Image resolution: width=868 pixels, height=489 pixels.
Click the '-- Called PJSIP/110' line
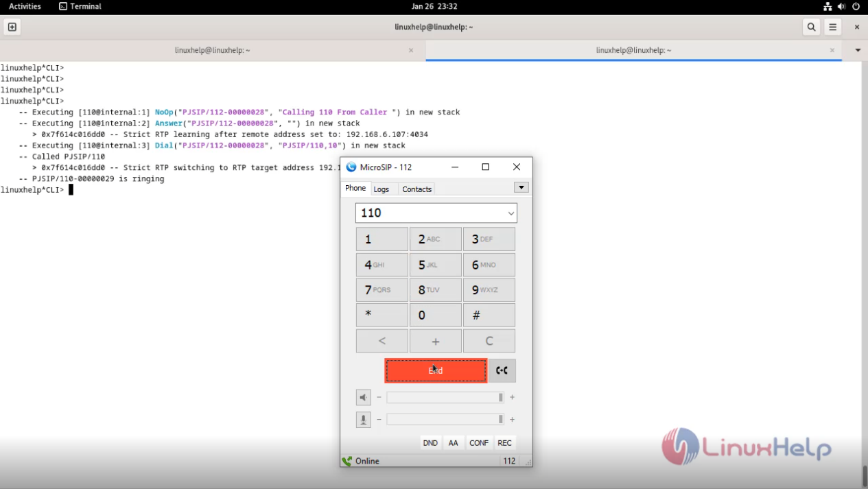pos(62,156)
